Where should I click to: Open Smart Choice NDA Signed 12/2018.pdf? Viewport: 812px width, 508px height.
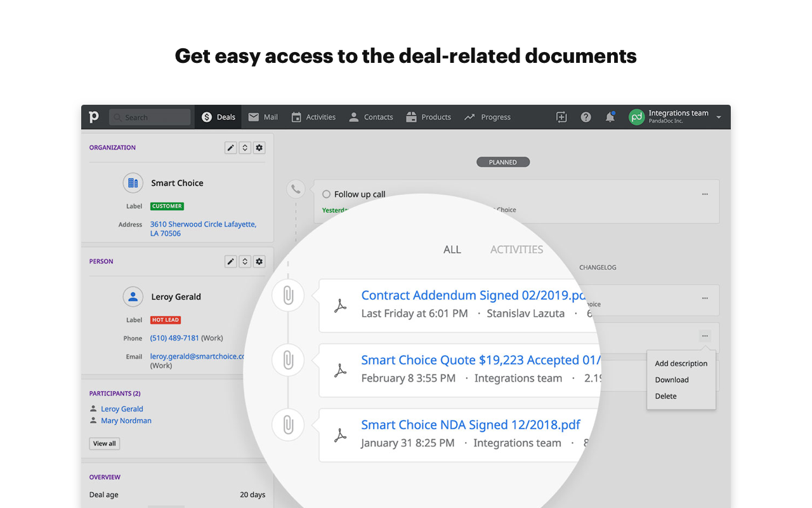point(471,425)
